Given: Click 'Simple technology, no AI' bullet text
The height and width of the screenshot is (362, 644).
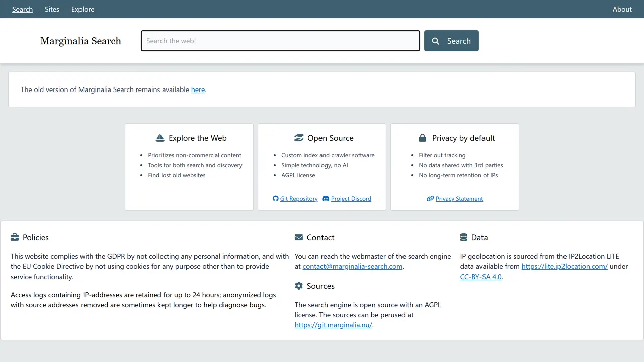Looking at the screenshot, I should [314, 165].
